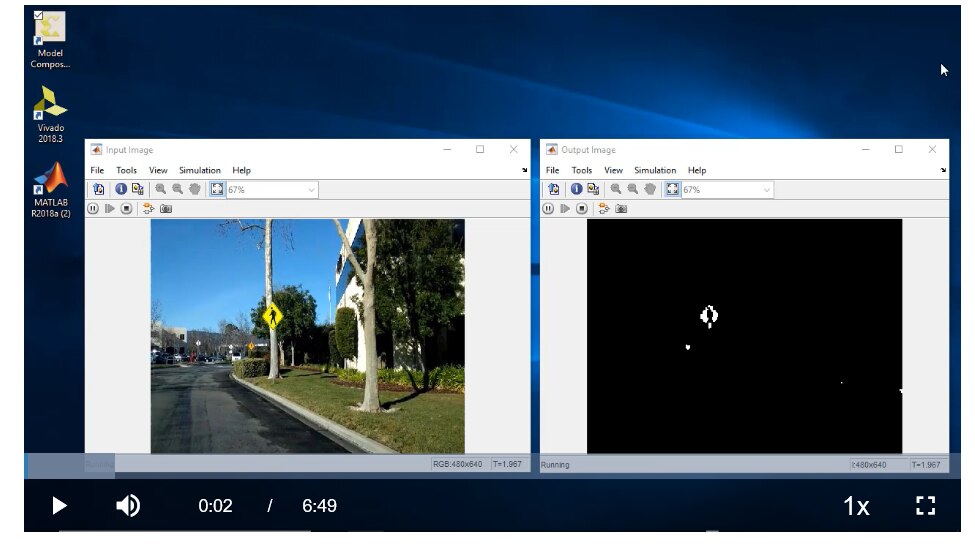Click RGB:480x640 status text in Input Image window
Screen dimensions: 975x557
[x=458, y=464]
